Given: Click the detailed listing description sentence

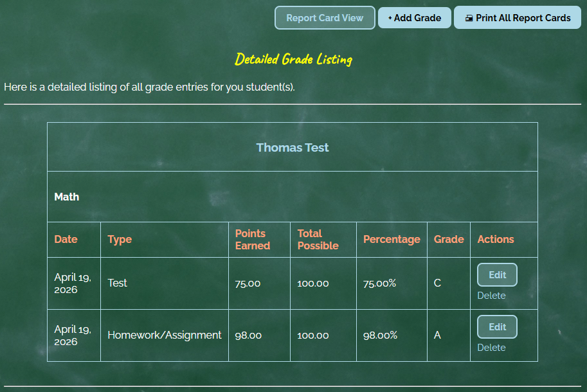Looking at the screenshot, I should (x=149, y=87).
